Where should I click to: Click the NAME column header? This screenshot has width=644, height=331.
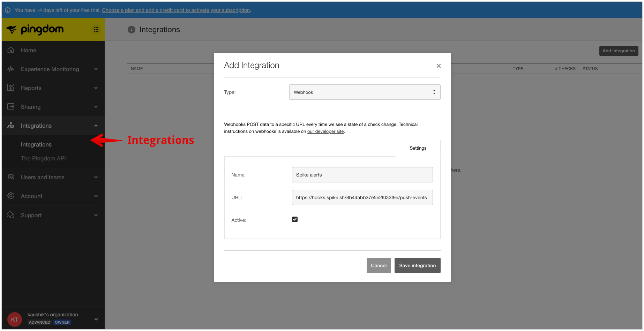tap(137, 69)
